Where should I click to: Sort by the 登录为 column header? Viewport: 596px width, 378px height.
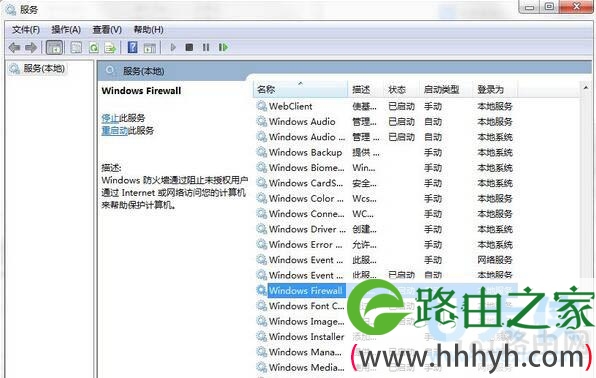(x=495, y=89)
